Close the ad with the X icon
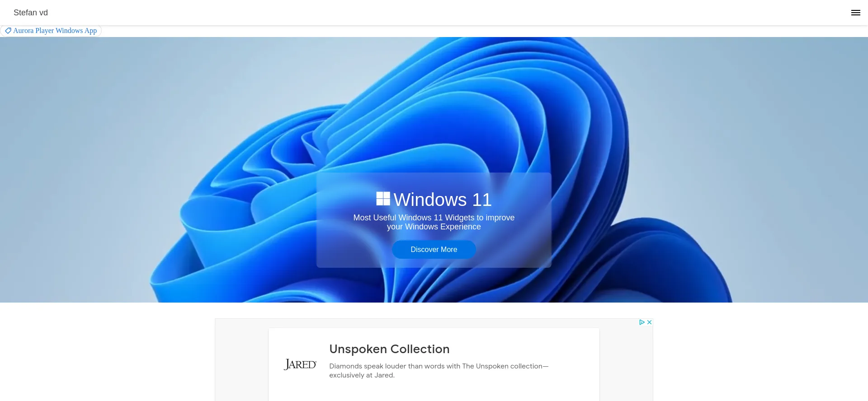The image size is (868, 401). 649,322
